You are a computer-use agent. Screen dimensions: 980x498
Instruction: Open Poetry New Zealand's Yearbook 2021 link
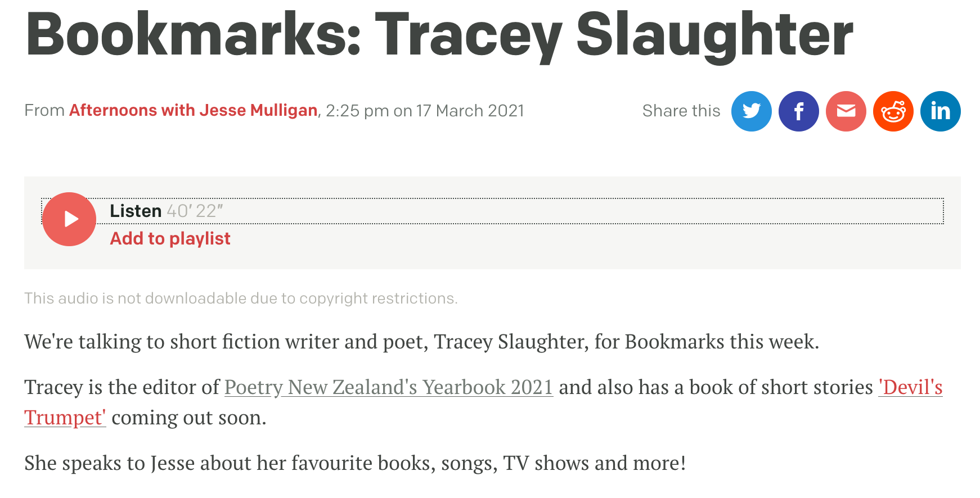click(x=388, y=387)
